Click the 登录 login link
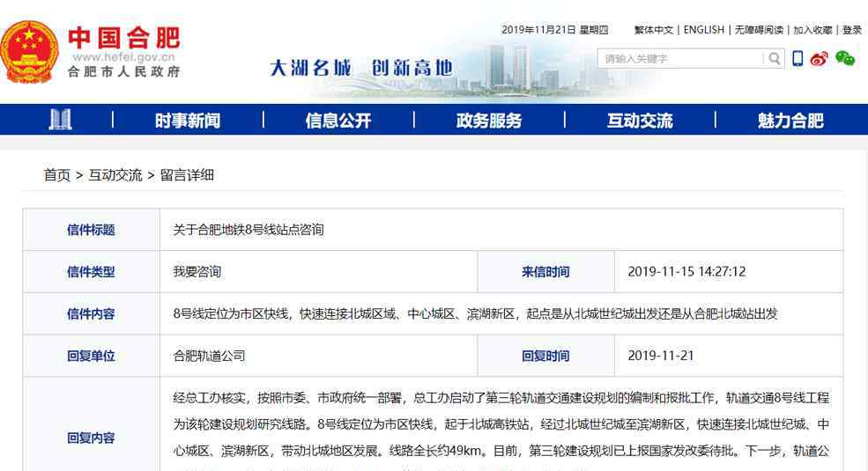 click(852, 30)
